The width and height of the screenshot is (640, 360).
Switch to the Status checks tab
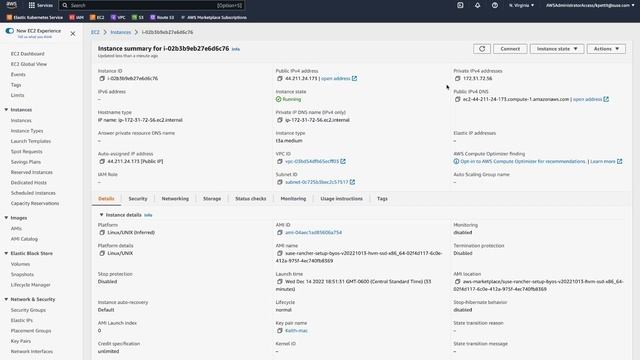click(251, 199)
